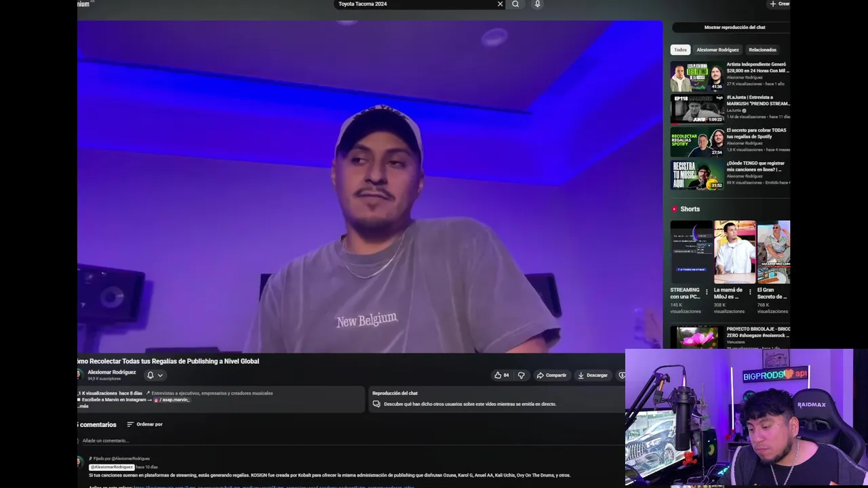Open El secreto para cobrar TODAS regalías thumbnail
The height and width of the screenshot is (488, 868).
[x=697, y=142]
